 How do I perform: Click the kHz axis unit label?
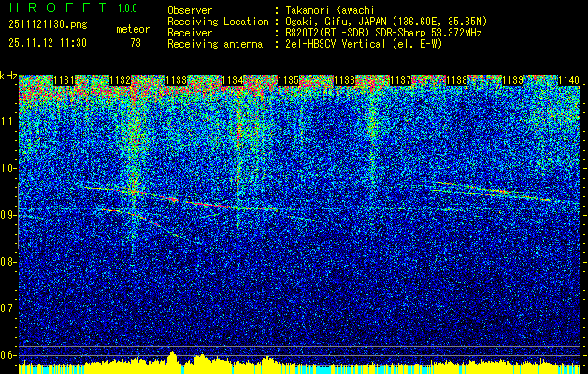(8, 77)
